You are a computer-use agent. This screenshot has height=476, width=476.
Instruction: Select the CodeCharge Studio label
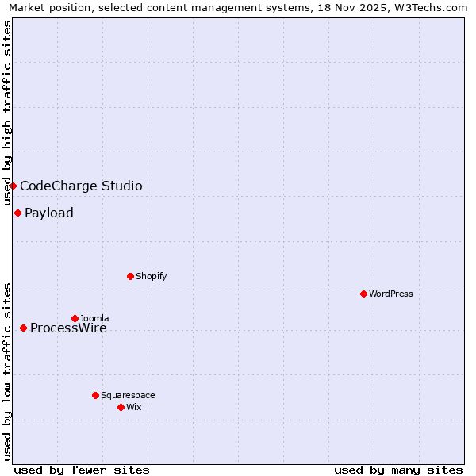click(x=81, y=186)
